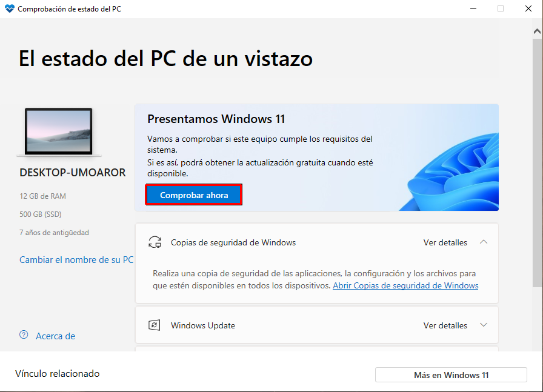Open Abrir Copias de seguridad de Windows link

pos(405,286)
